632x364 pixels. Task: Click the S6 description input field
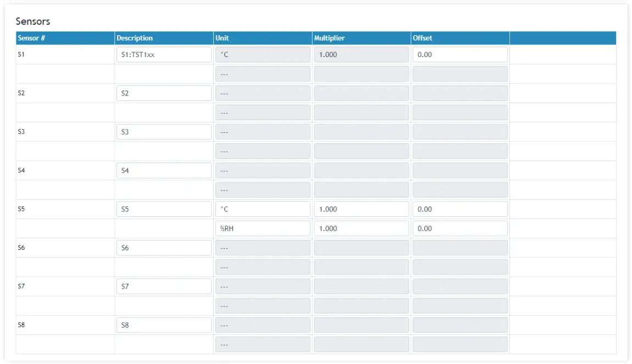164,248
